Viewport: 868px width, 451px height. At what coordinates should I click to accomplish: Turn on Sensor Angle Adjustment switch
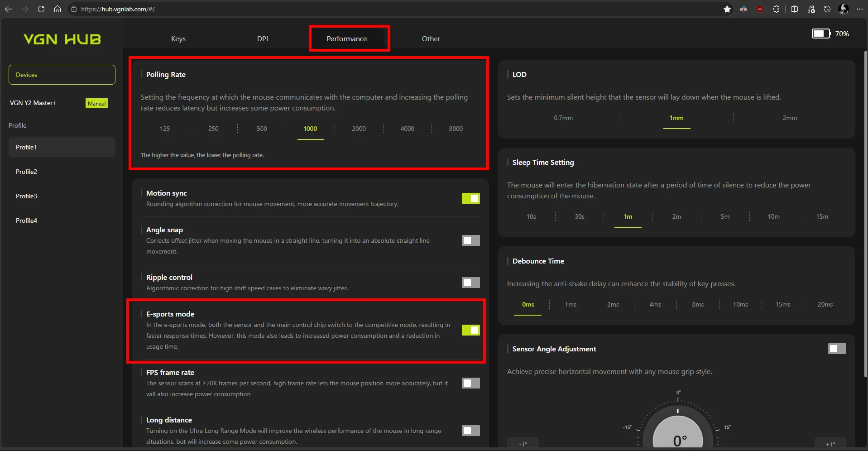pyautogui.click(x=837, y=349)
